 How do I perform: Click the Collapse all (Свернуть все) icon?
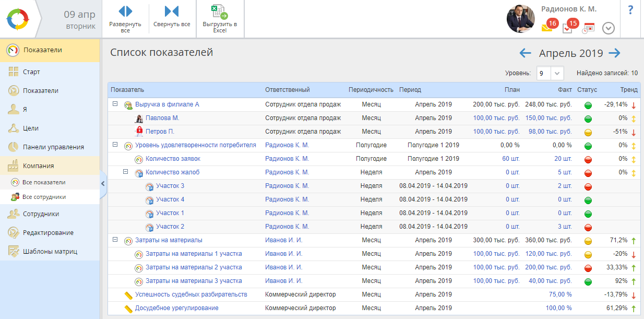tap(171, 11)
